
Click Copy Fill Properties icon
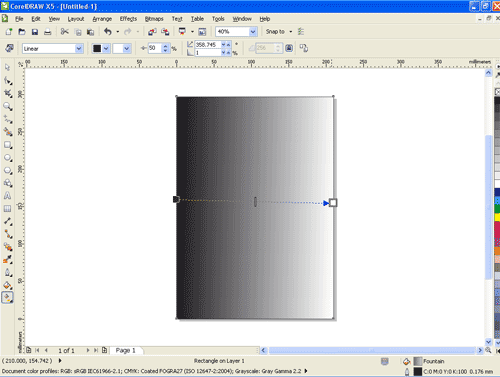tap(304, 48)
